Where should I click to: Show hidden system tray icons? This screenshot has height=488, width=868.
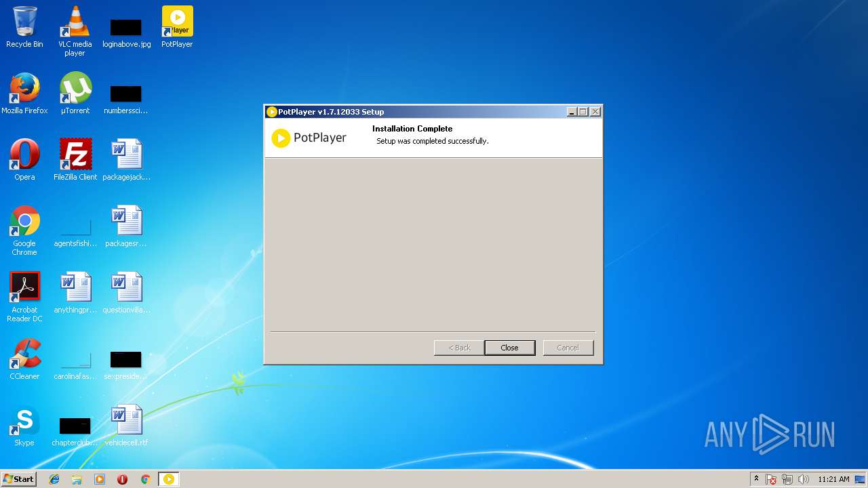tap(756, 479)
